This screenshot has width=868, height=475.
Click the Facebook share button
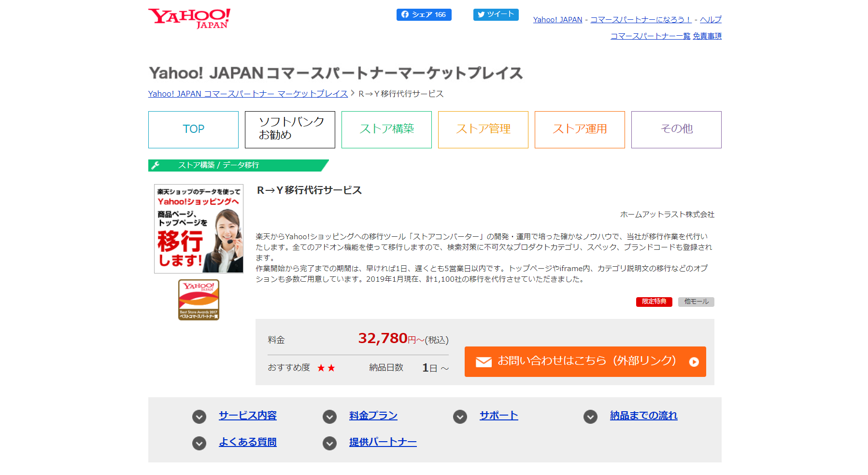(x=424, y=14)
